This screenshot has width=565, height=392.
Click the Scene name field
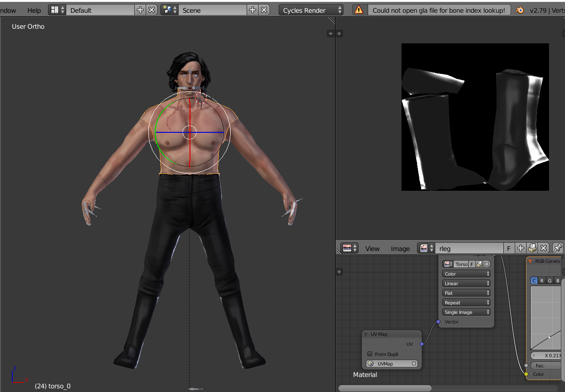click(x=213, y=10)
